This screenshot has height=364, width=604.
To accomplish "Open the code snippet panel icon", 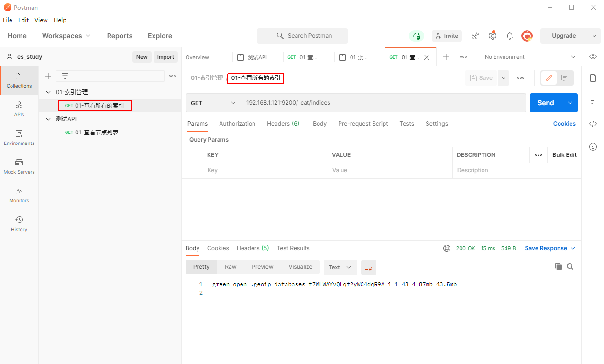I will point(593,124).
